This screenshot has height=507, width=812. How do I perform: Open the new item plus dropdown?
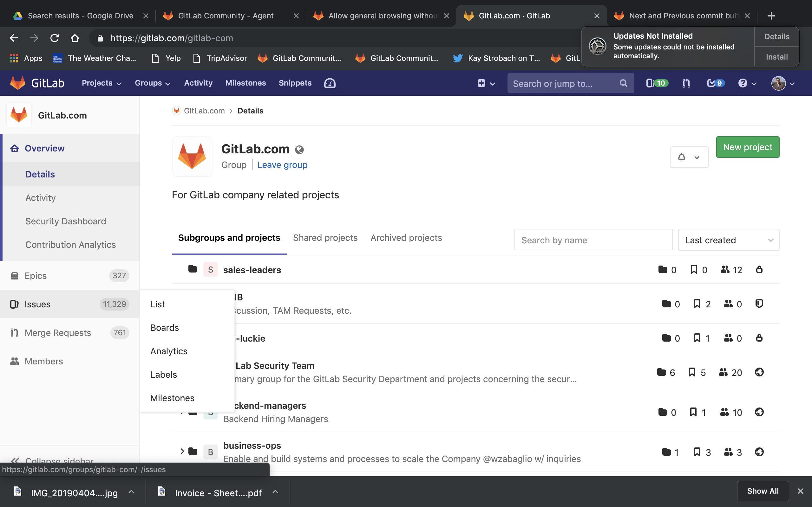[x=486, y=83]
